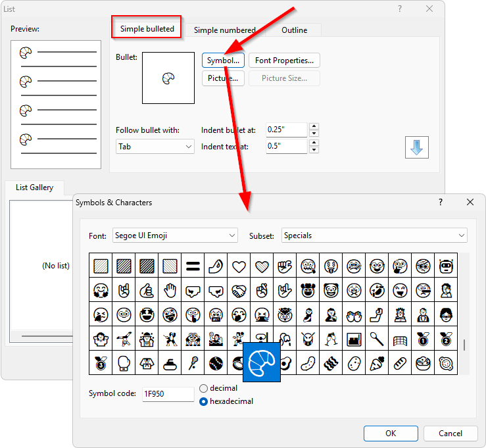Pick the carrot emoji
The image size is (486, 448).
377,362
